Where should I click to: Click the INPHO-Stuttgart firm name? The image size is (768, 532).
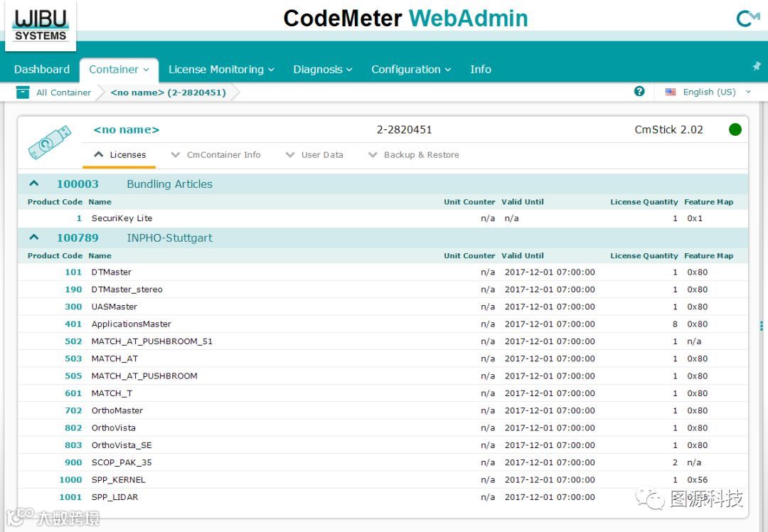[x=169, y=238]
